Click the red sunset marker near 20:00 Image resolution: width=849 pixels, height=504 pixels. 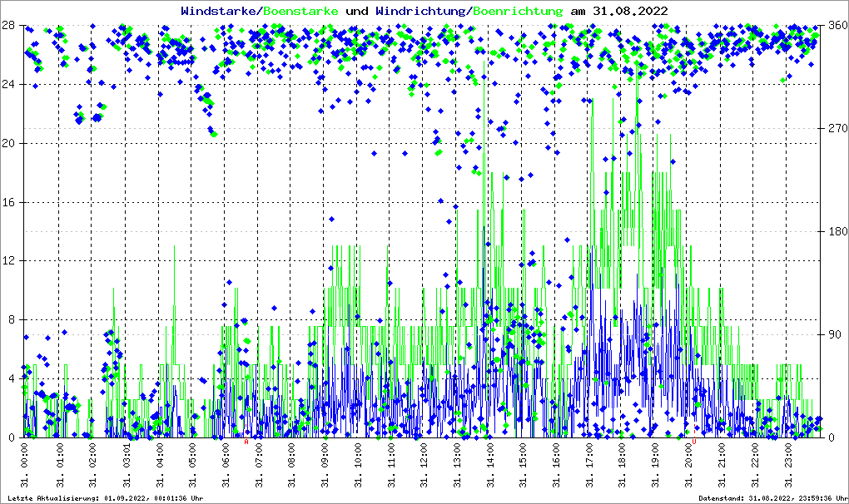[x=694, y=442]
